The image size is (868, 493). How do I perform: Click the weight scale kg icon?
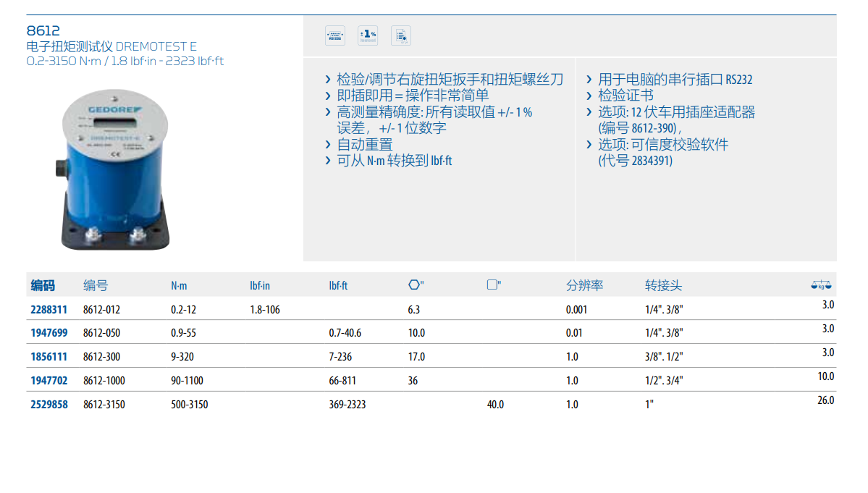[x=822, y=285]
